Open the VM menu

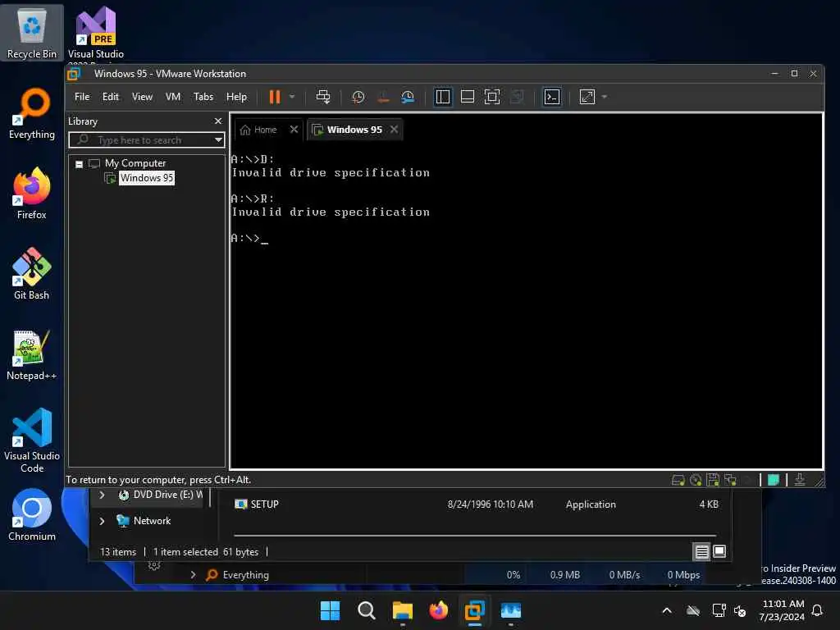click(x=172, y=97)
